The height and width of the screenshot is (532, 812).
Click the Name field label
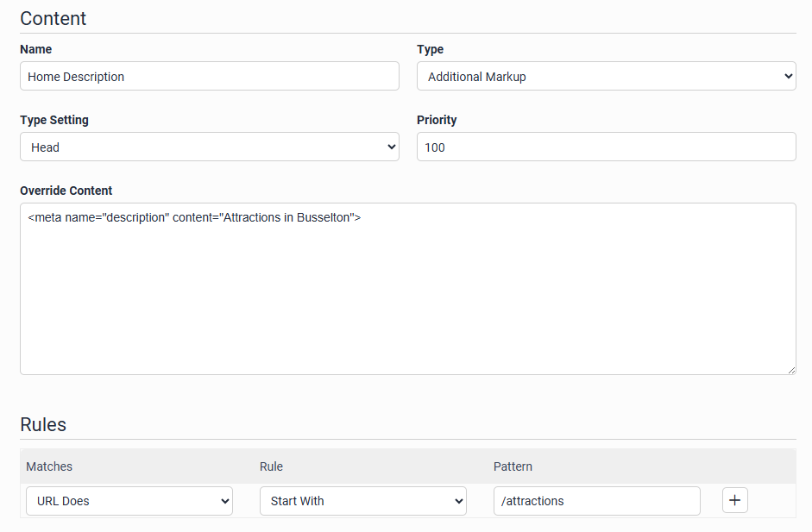(x=36, y=49)
